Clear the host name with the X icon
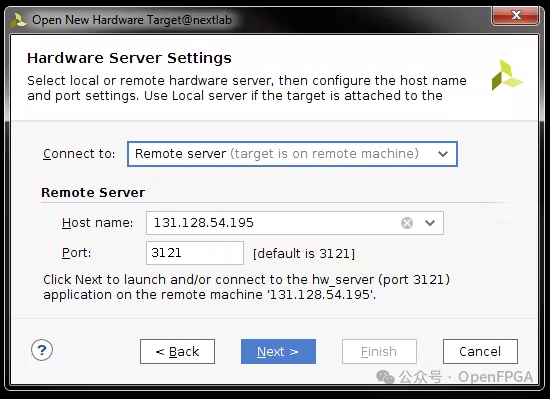The height and width of the screenshot is (399, 550). (x=407, y=223)
